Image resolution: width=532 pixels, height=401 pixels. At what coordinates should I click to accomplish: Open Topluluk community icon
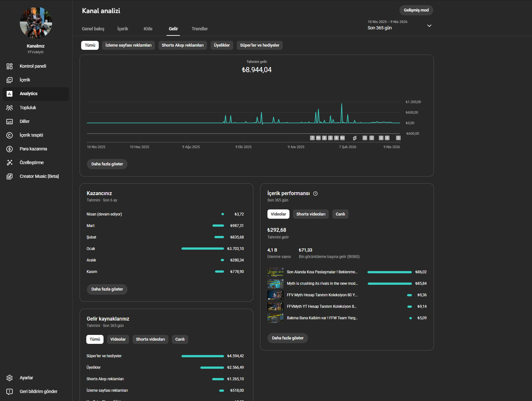click(x=10, y=108)
